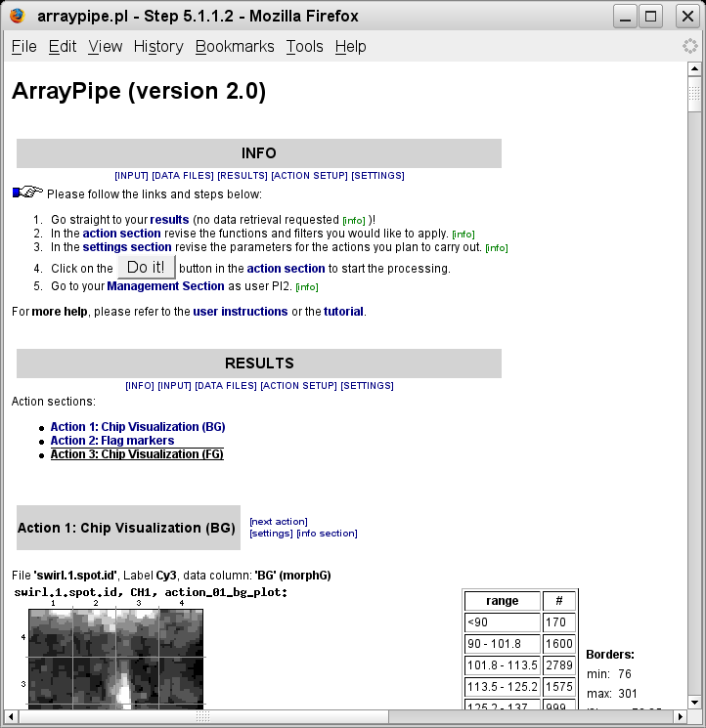Click the Do it! button
The image size is (706, 728).
pos(146,268)
